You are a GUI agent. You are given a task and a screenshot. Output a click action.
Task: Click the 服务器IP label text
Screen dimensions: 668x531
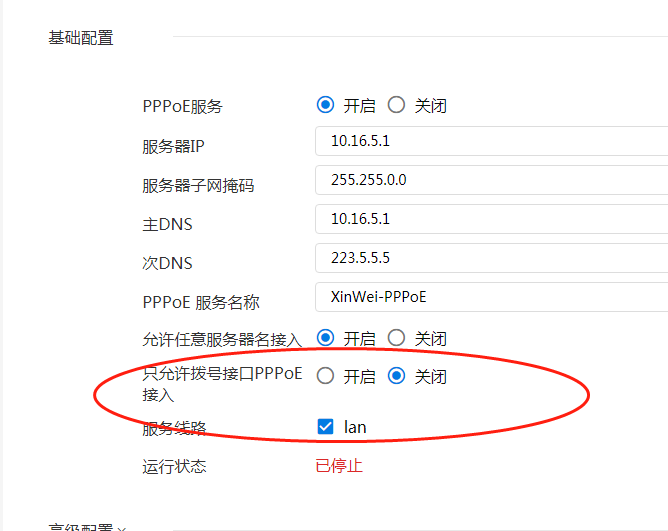point(173,146)
